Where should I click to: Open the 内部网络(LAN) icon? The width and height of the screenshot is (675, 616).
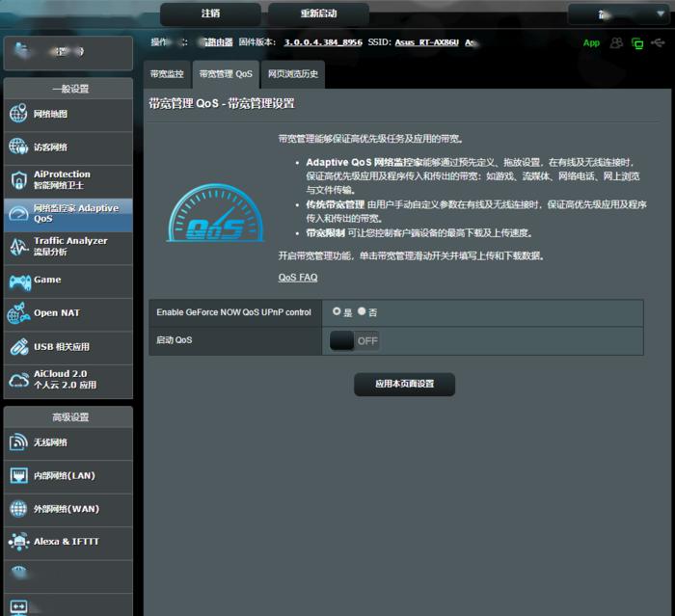(x=18, y=475)
